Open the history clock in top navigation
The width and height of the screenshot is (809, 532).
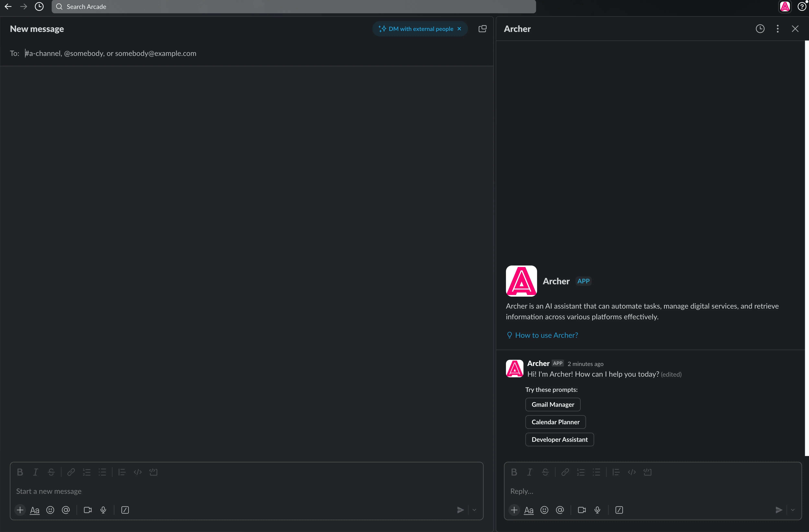[x=39, y=6]
